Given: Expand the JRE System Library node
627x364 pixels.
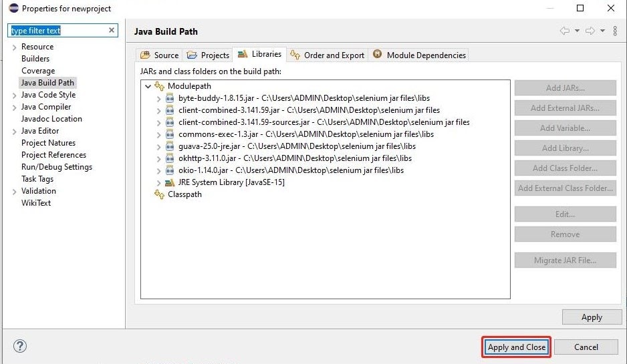Looking at the screenshot, I should click(x=158, y=183).
